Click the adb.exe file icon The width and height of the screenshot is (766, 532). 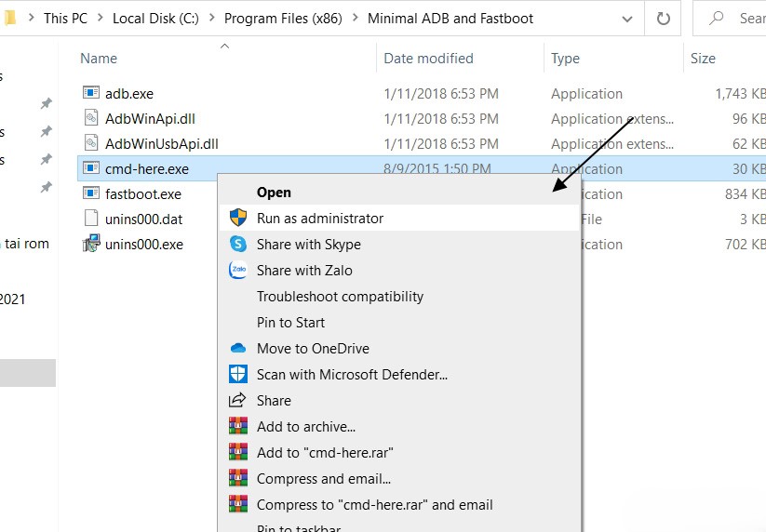pos(90,93)
